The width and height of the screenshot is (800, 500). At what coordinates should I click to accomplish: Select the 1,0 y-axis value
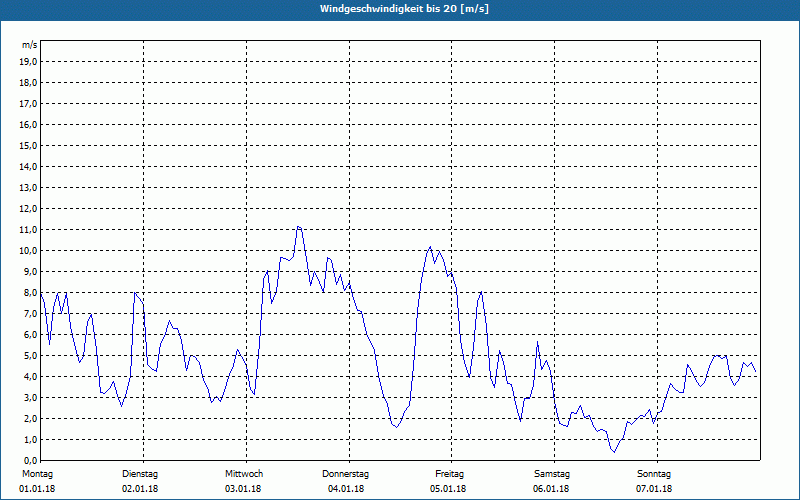[31, 439]
